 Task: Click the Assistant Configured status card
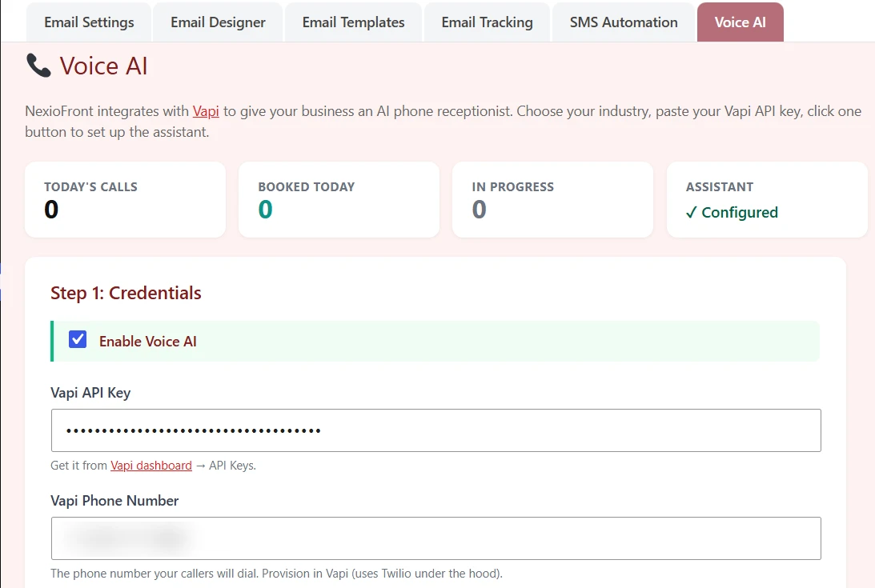[x=767, y=200]
